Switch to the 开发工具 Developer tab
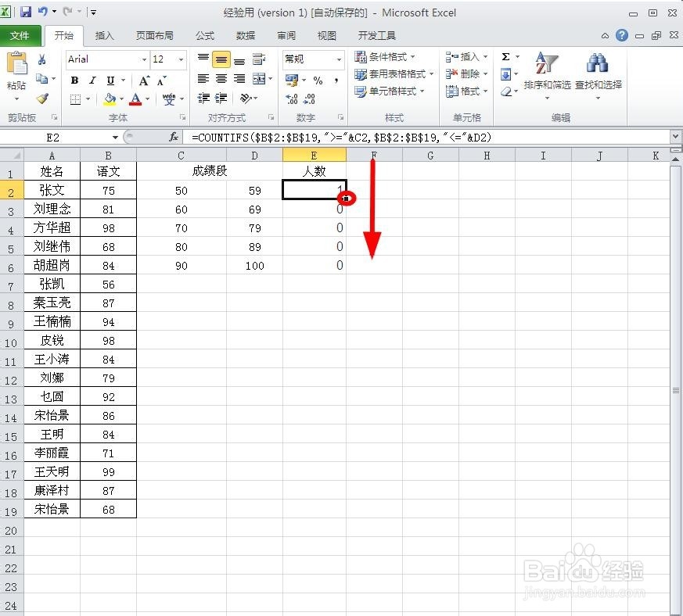 coord(377,36)
